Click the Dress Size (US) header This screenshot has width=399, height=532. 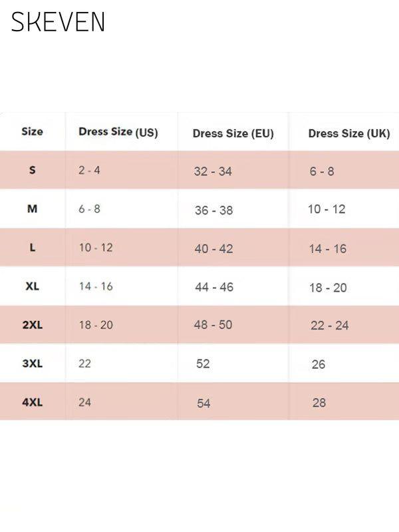pyautogui.click(x=118, y=132)
